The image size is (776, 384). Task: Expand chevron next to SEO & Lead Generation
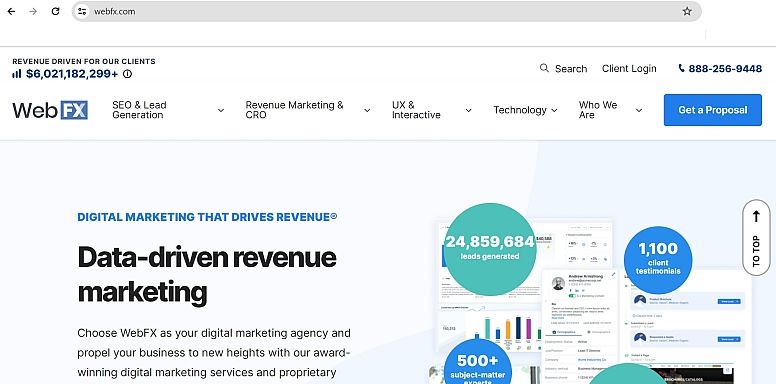pos(221,110)
